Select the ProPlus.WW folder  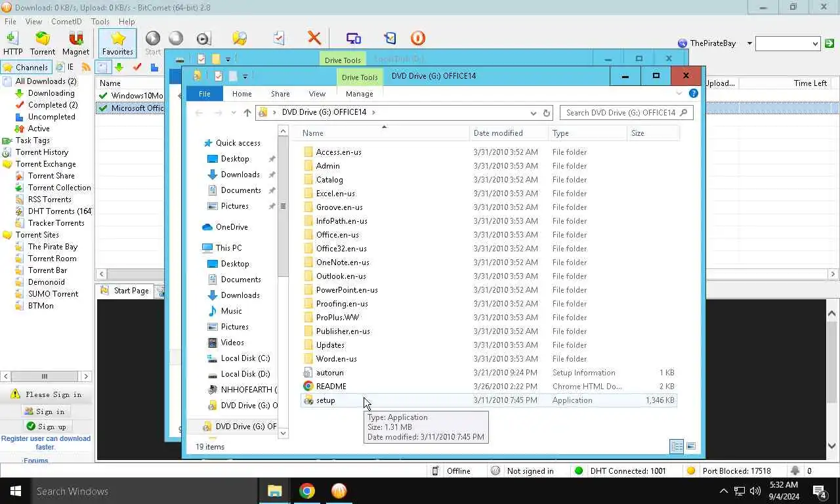tap(488, 318)
